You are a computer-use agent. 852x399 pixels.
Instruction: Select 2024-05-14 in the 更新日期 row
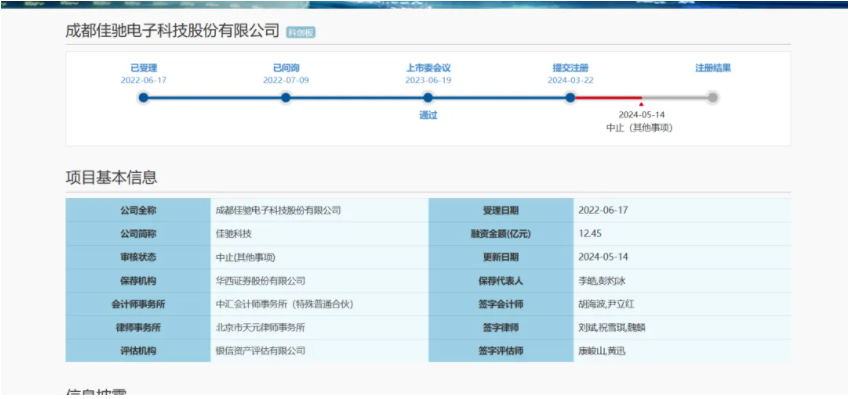(x=603, y=257)
